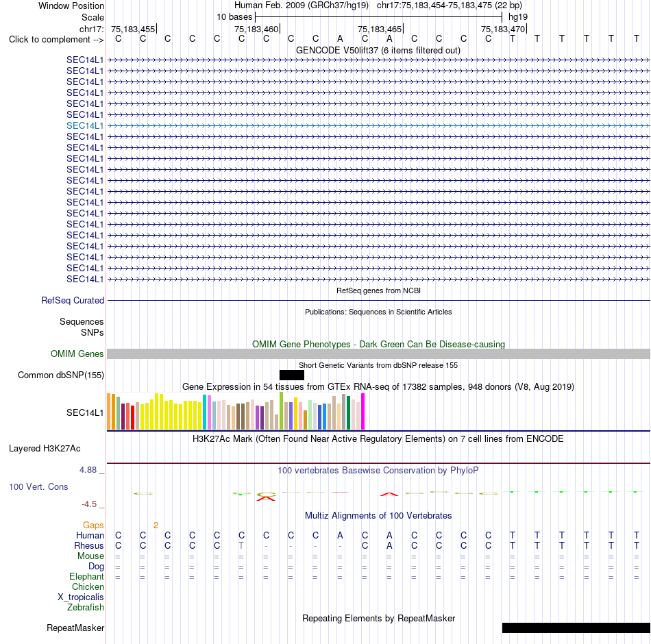The height and width of the screenshot is (644, 651).
Task: Select the SEC14L1 label beside the GTEx chart
Action: pyautogui.click(x=85, y=412)
